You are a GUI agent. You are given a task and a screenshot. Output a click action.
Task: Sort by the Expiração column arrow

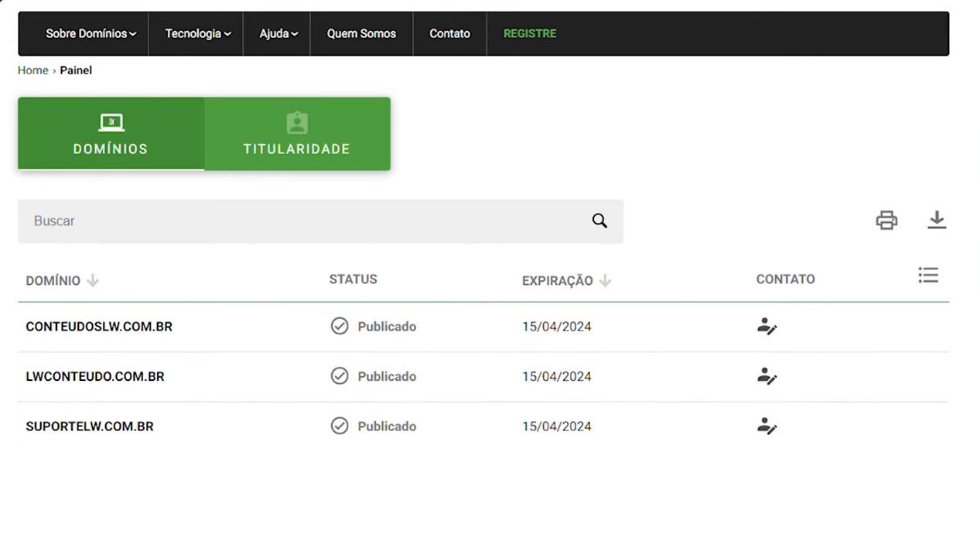click(605, 280)
